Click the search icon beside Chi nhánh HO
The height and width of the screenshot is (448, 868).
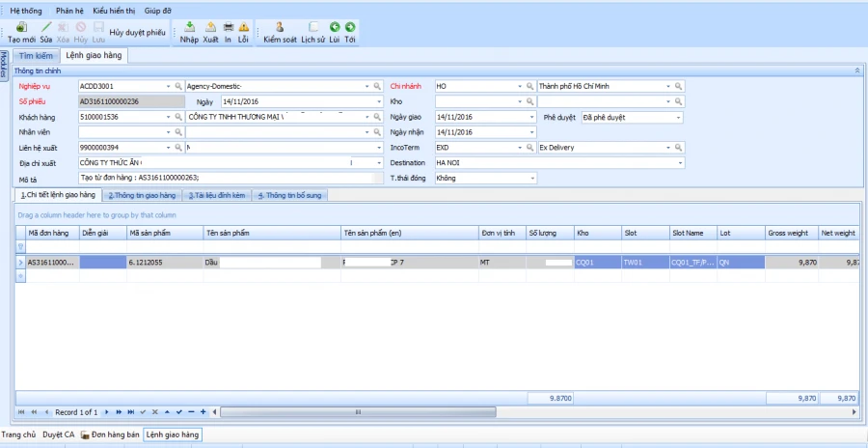(530, 87)
